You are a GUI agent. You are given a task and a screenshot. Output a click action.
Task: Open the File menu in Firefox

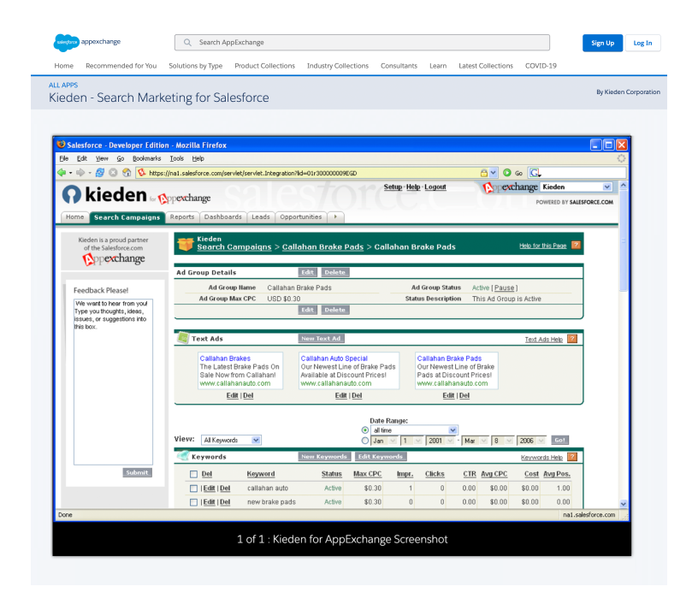coord(64,158)
